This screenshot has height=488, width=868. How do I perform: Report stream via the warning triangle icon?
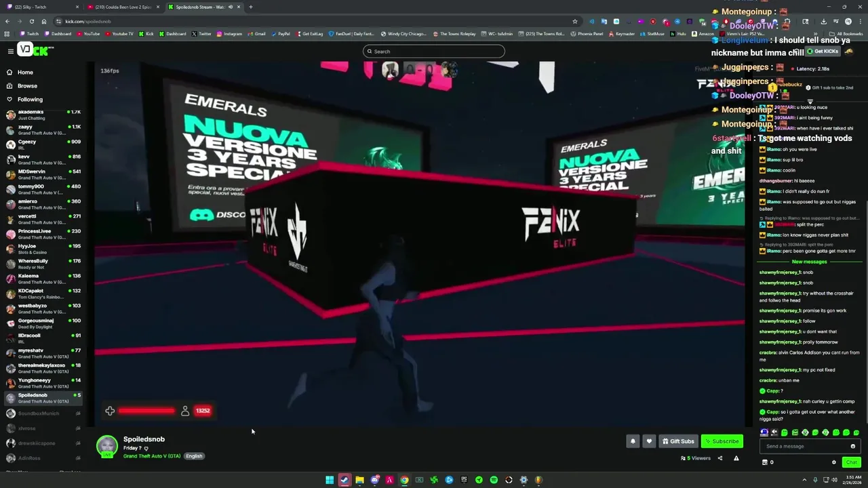[x=736, y=458]
